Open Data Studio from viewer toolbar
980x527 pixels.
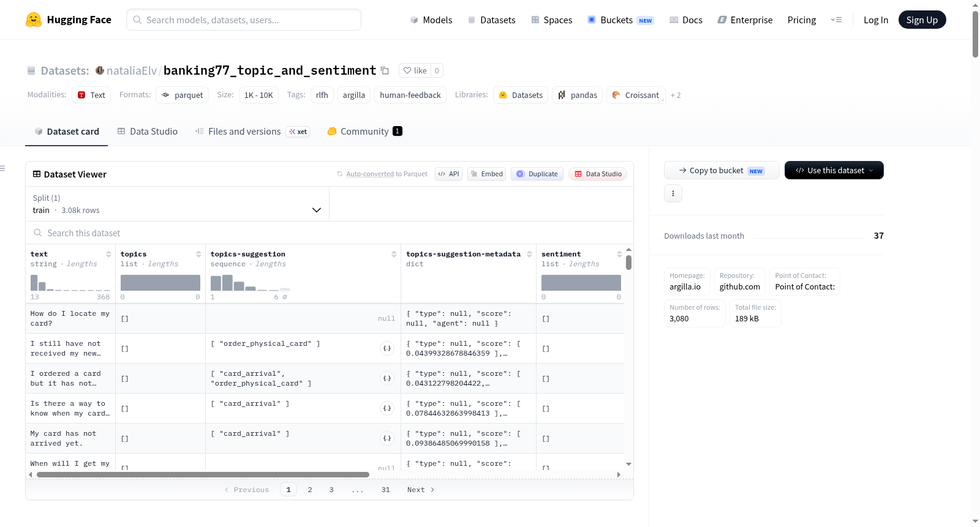pyautogui.click(x=598, y=174)
